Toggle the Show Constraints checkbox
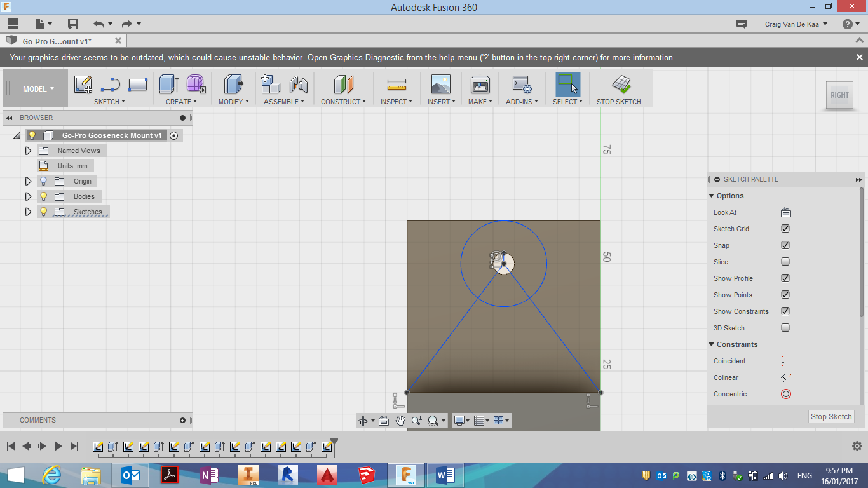Image resolution: width=868 pixels, height=488 pixels. point(785,311)
